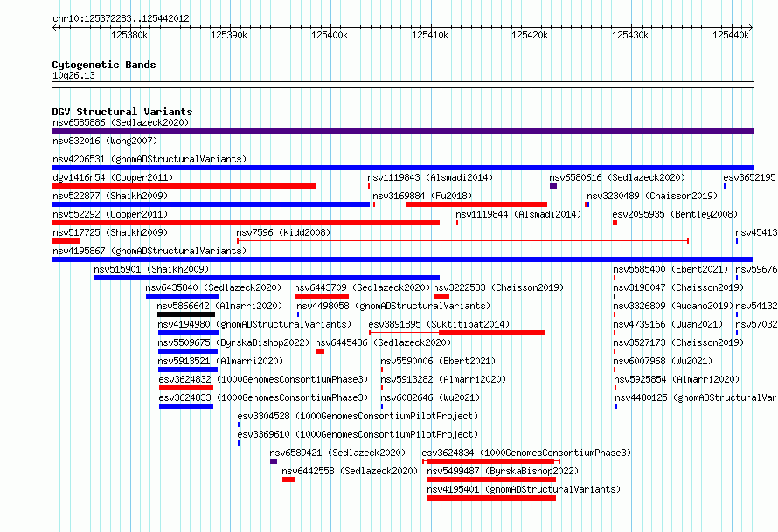Select the red nsv552292 variant bar
This screenshot has width=778, height=532.
[x=246, y=223]
